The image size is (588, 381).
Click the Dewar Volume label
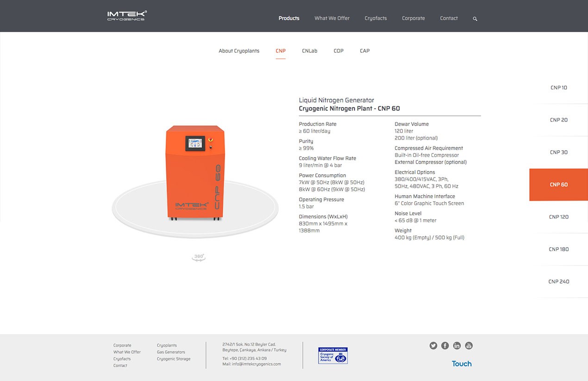[412, 124]
